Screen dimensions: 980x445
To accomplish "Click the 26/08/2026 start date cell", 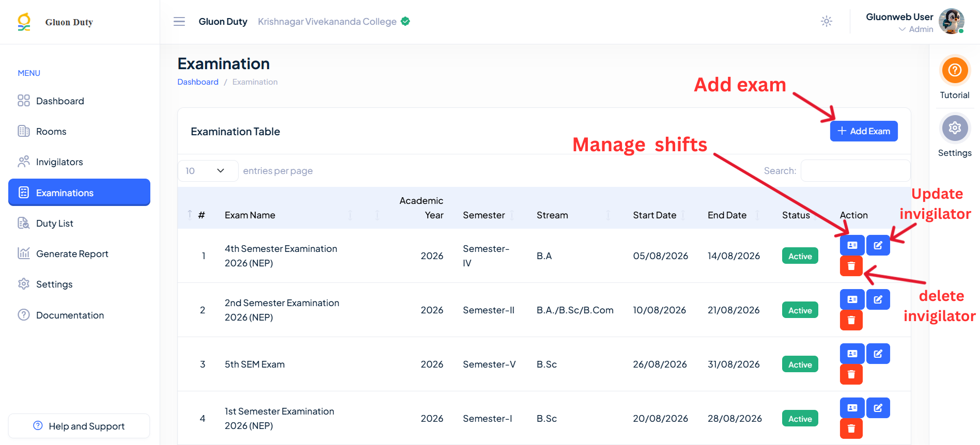I will click(x=660, y=364).
